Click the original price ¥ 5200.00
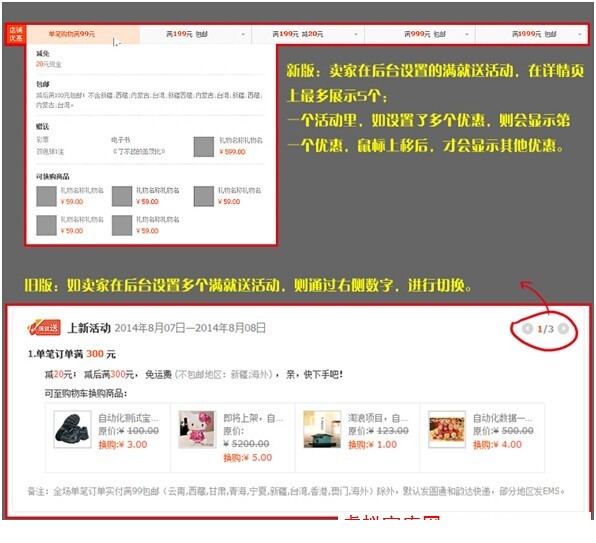This screenshot has height=543, width=596. coord(246,443)
